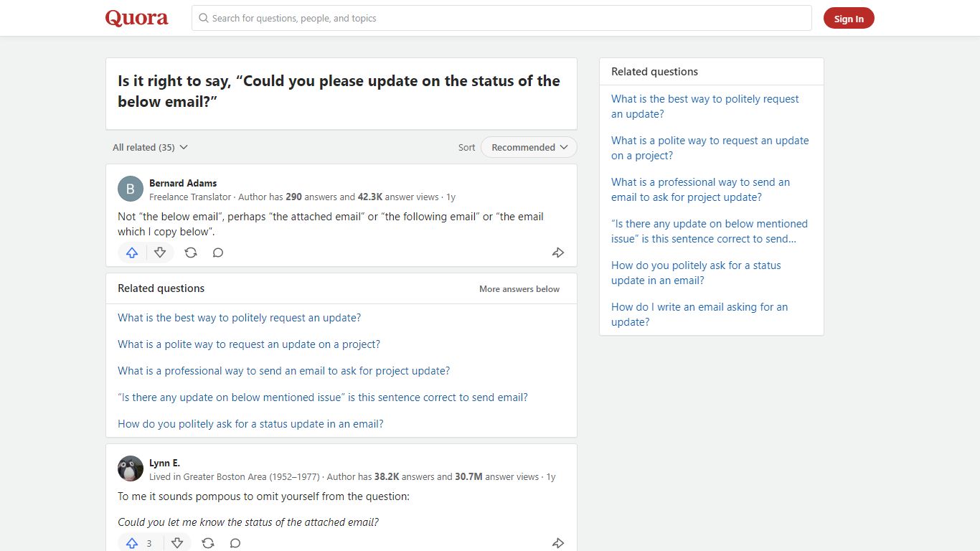Open center link 'How do you politely ask for a status update'
The image size is (980, 551).
point(250,424)
